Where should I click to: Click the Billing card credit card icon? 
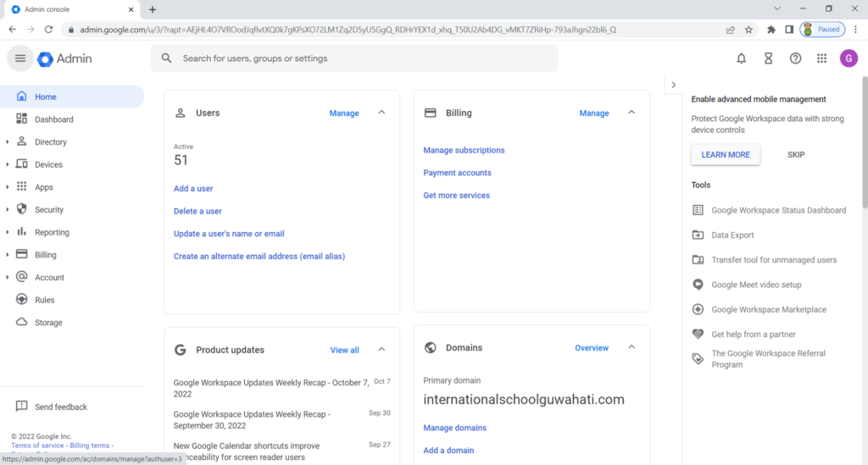point(430,113)
